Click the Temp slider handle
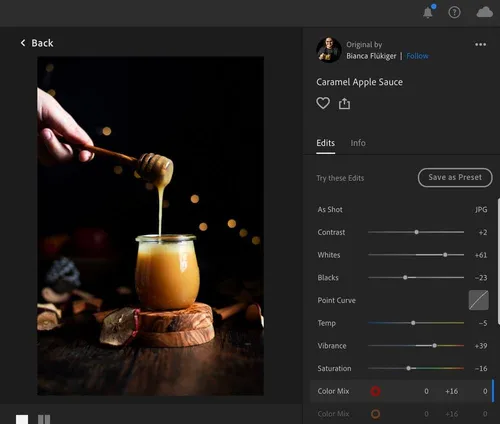 tap(413, 323)
